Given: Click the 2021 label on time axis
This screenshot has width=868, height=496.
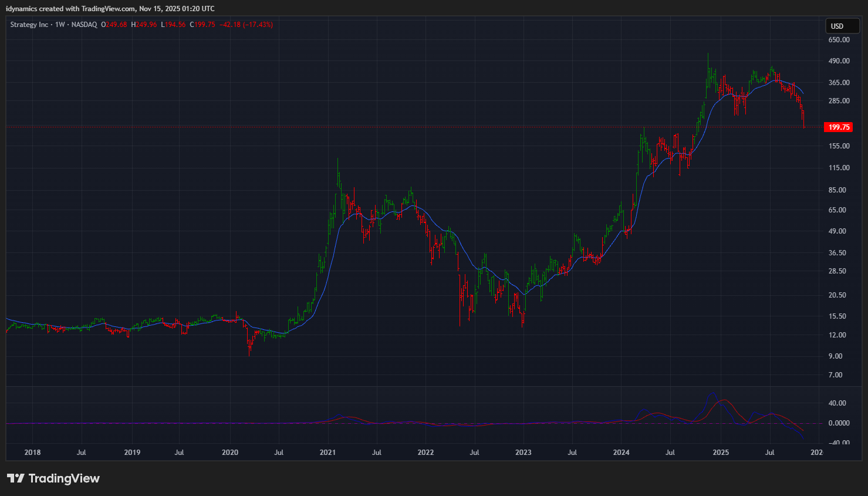Looking at the screenshot, I should (x=327, y=453).
